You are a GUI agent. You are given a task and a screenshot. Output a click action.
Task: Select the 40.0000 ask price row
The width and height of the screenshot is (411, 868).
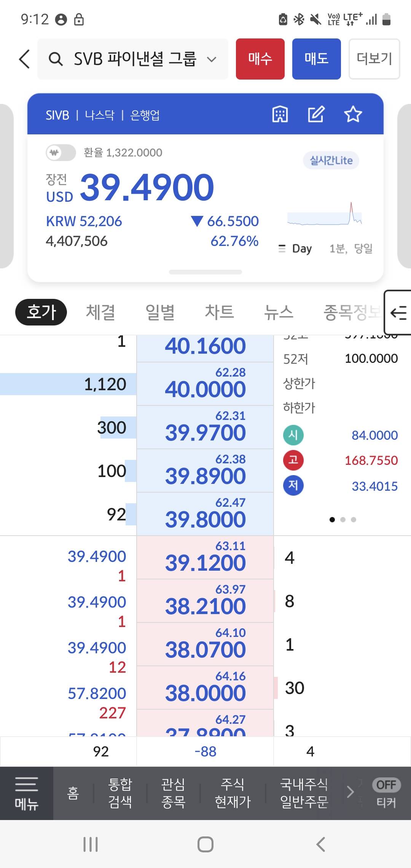(x=205, y=384)
